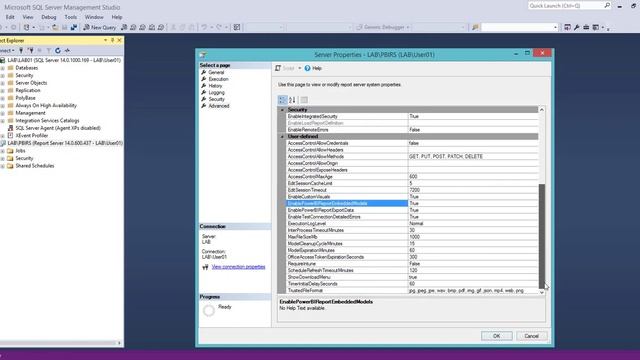Viewport: 640px width, 360px height.
Task: Expand the Databases node
Action: coord(2,68)
